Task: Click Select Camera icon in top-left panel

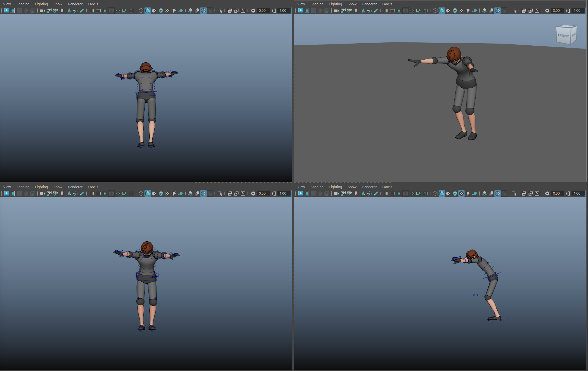Action: (42, 10)
